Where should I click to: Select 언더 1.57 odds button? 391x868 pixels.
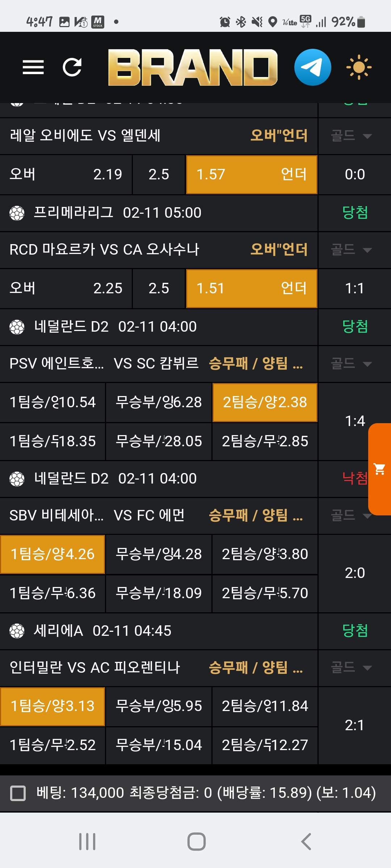pyautogui.click(x=251, y=174)
